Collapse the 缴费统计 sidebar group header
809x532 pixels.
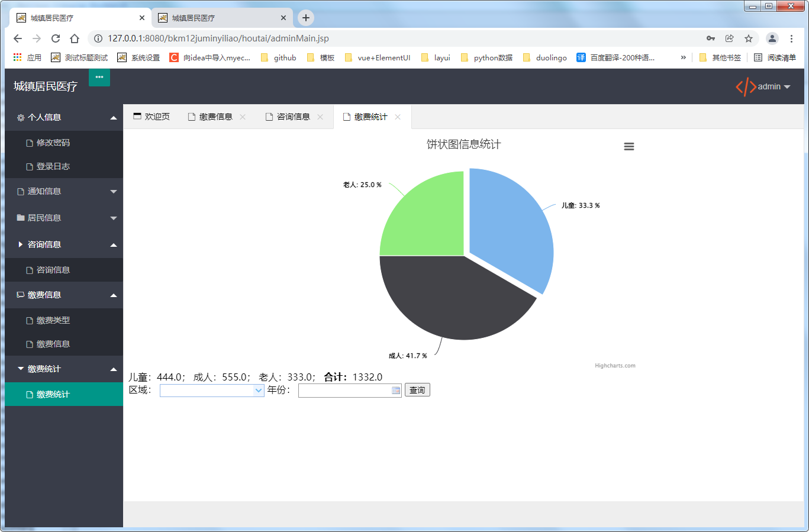(64, 369)
